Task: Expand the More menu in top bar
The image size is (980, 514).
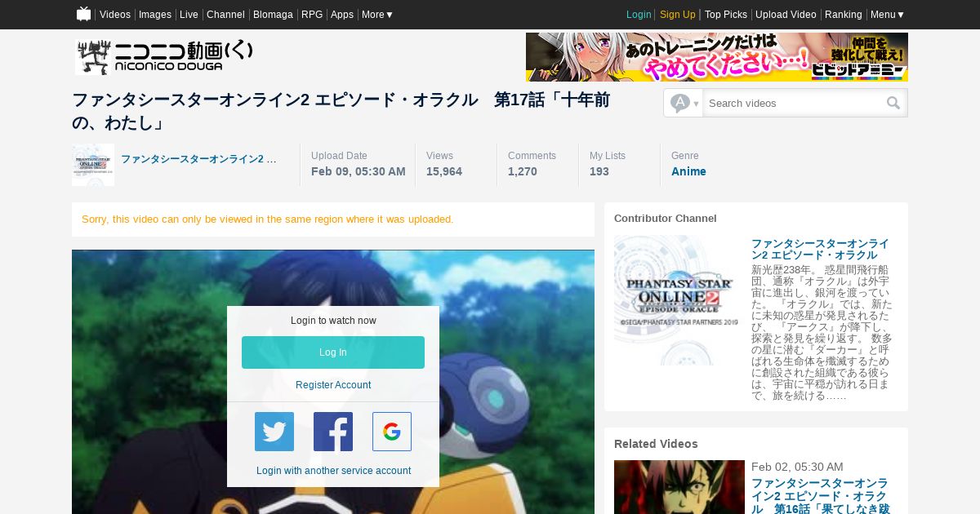Action: click(x=377, y=15)
